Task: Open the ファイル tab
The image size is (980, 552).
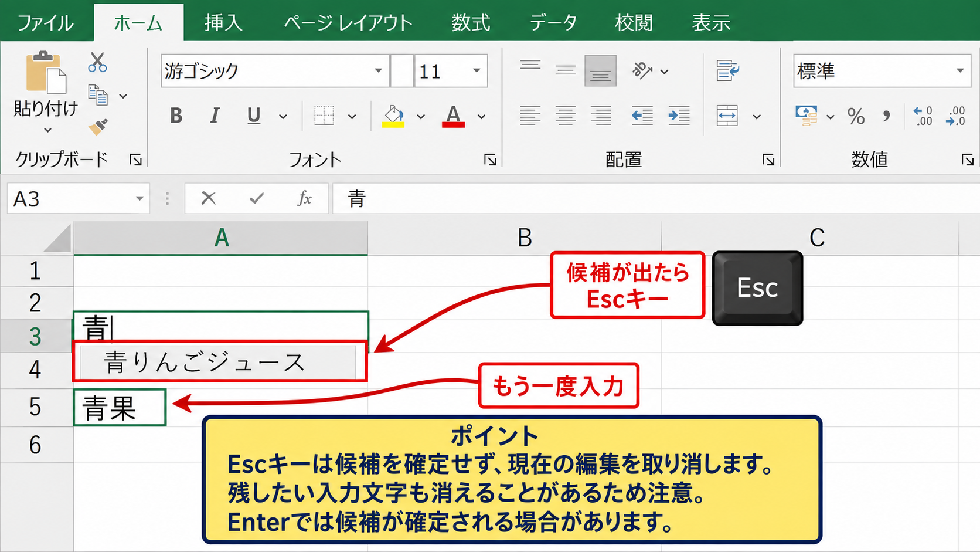Action: [x=45, y=22]
